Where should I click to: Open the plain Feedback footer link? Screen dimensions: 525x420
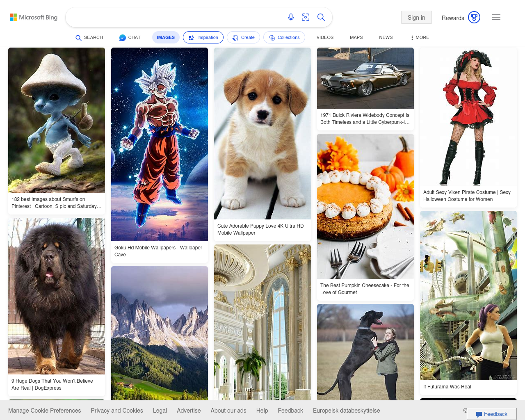[x=290, y=411]
